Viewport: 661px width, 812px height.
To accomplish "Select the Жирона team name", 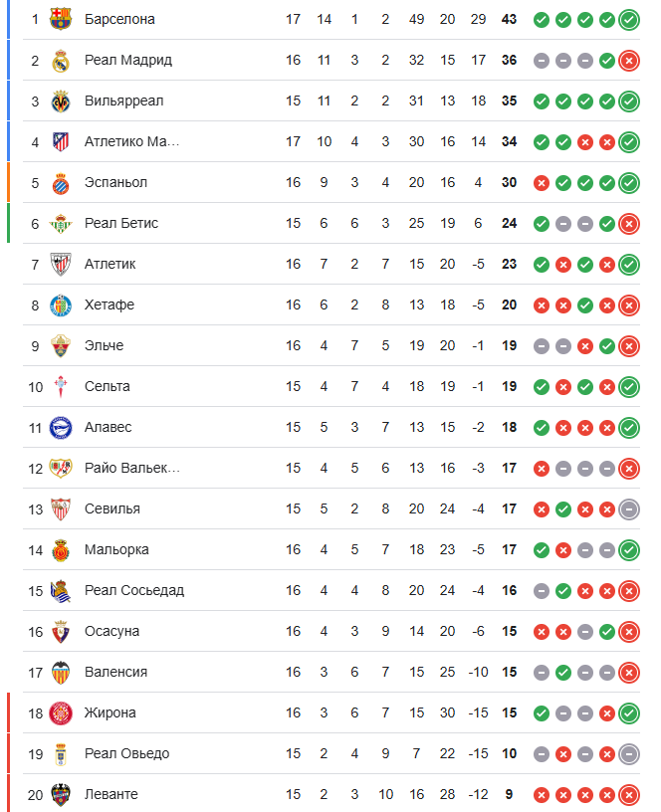I will click(110, 712).
